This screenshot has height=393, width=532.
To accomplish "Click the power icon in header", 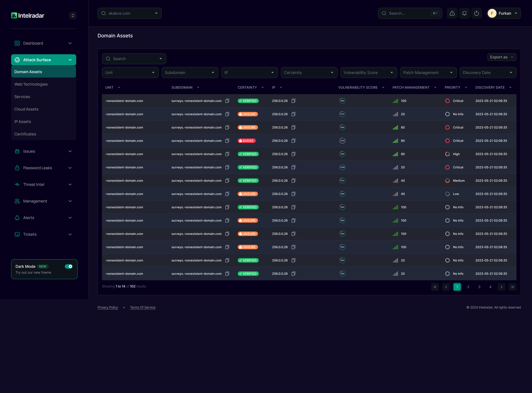I will 476,13.
